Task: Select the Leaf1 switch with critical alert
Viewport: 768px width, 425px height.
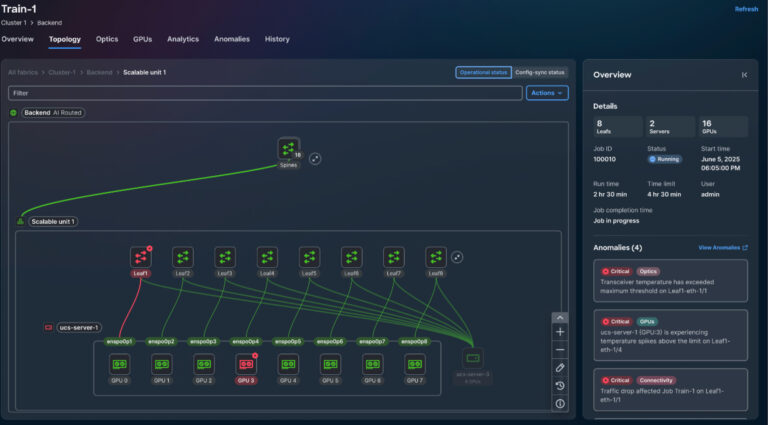Action: [141, 258]
